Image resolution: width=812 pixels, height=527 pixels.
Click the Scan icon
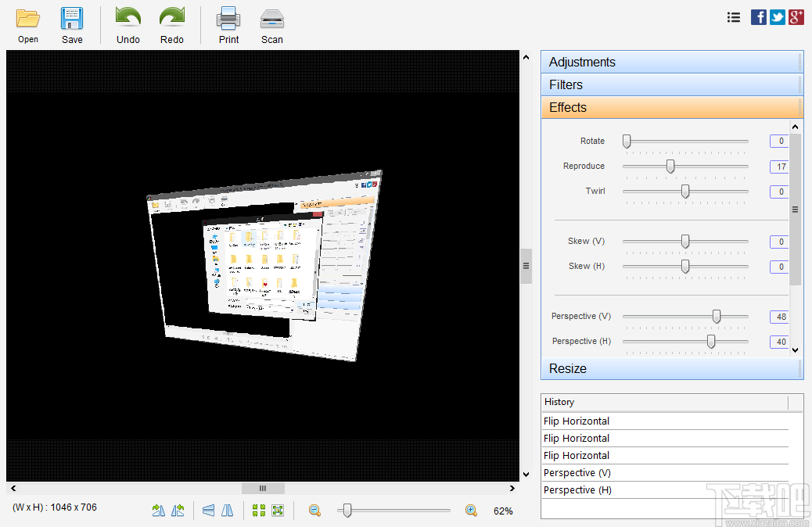[x=272, y=20]
